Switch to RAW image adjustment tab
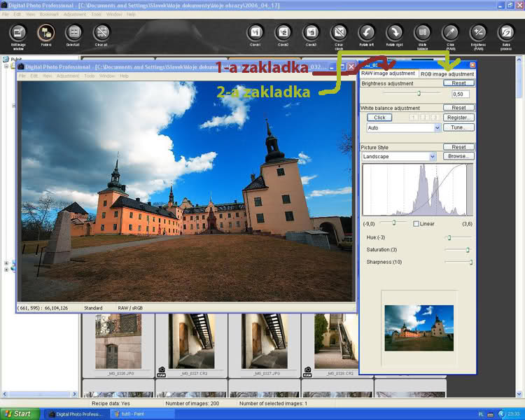The height and width of the screenshot is (420, 525). click(x=388, y=73)
